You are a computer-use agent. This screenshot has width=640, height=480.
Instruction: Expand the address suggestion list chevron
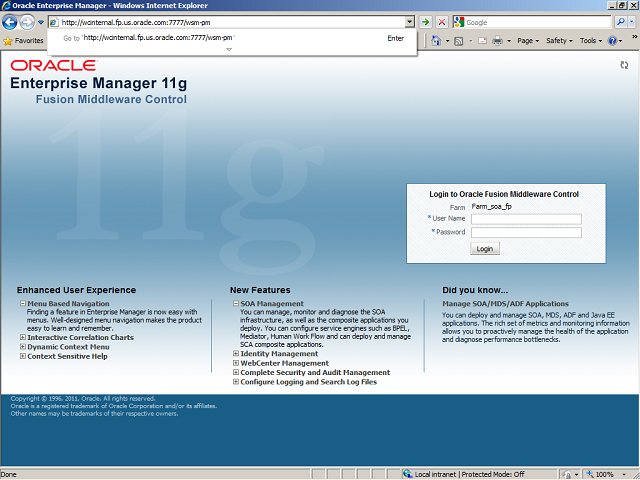[229, 49]
